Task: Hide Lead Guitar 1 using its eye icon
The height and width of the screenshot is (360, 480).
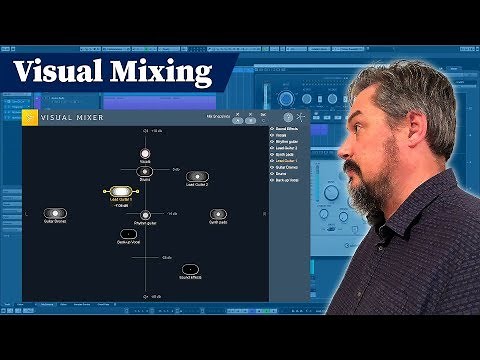Action: pos(272,161)
